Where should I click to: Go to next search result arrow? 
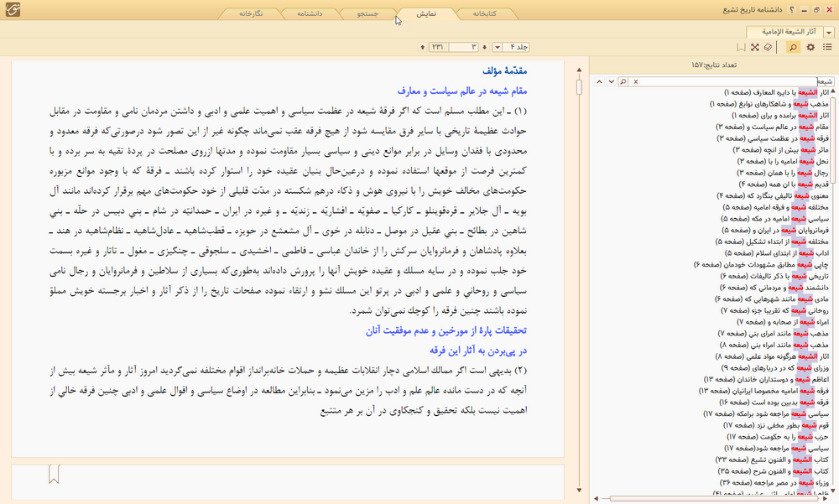click(611, 82)
